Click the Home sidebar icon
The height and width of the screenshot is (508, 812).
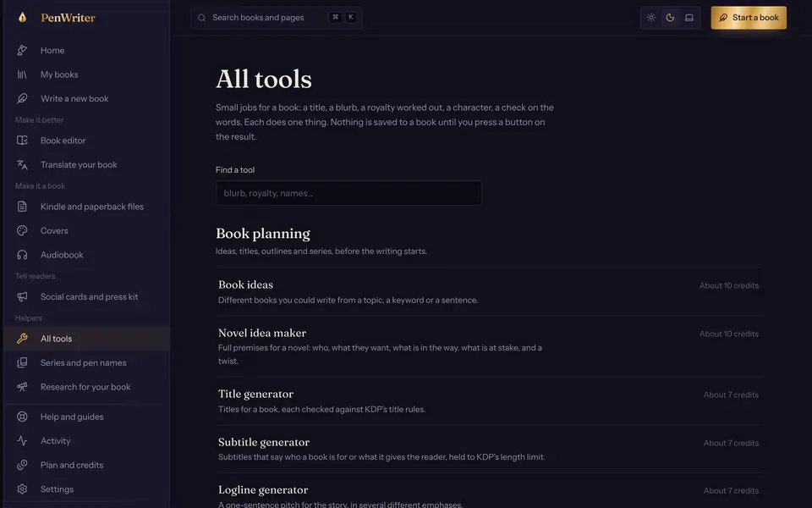coord(22,50)
